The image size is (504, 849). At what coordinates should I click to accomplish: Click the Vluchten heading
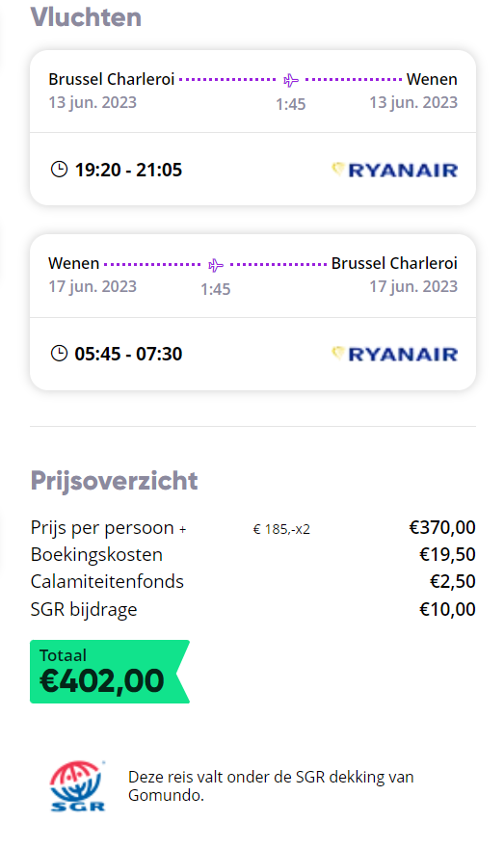tap(86, 16)
